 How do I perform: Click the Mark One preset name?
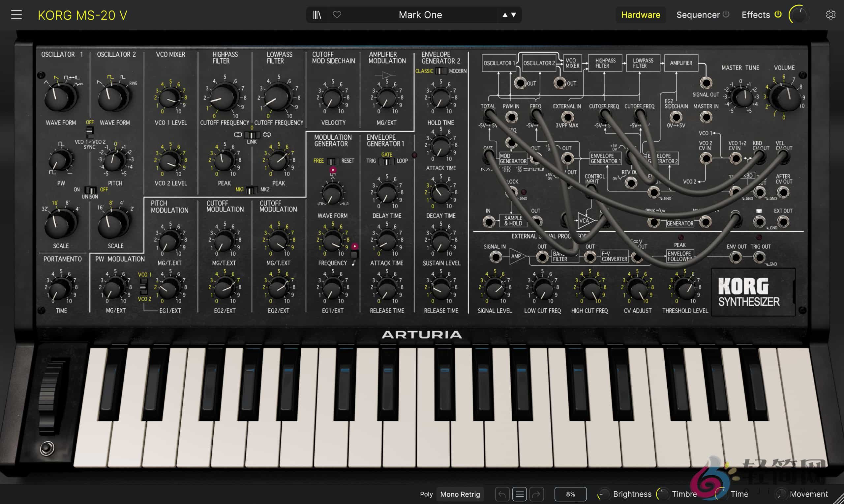420,14
